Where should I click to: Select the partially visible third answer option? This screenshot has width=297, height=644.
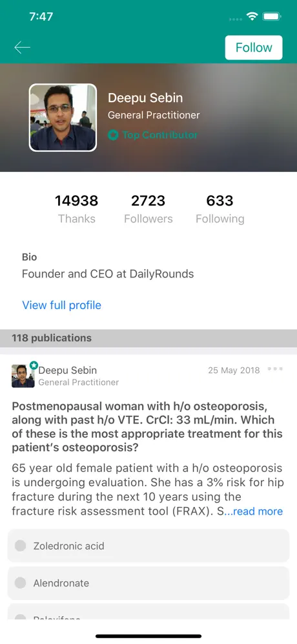(x=148, y=612)
